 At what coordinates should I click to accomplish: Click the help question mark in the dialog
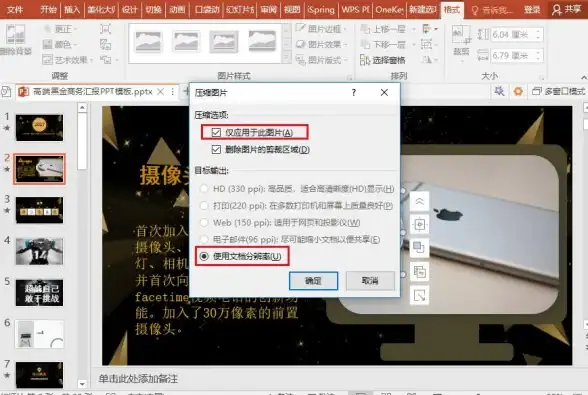pyautogui.click(x=354, y=92)
